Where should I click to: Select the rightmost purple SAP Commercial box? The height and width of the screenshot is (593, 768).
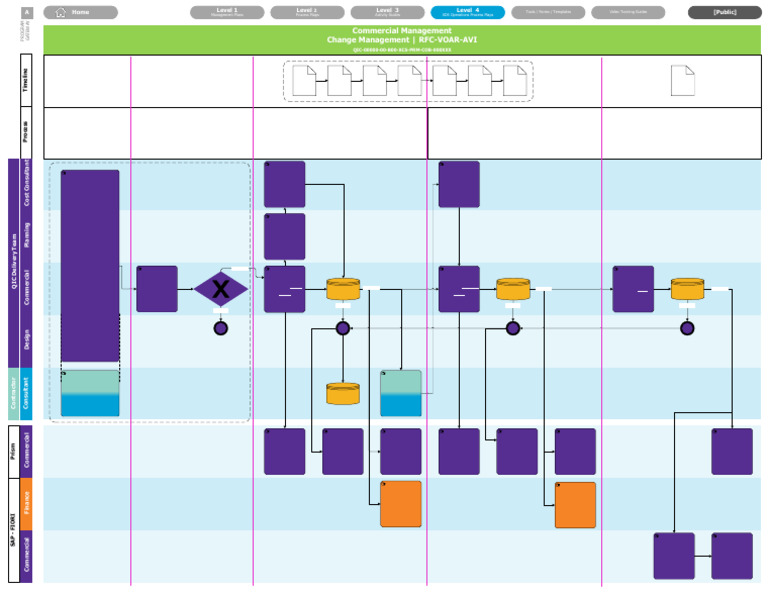click(732, 556)
